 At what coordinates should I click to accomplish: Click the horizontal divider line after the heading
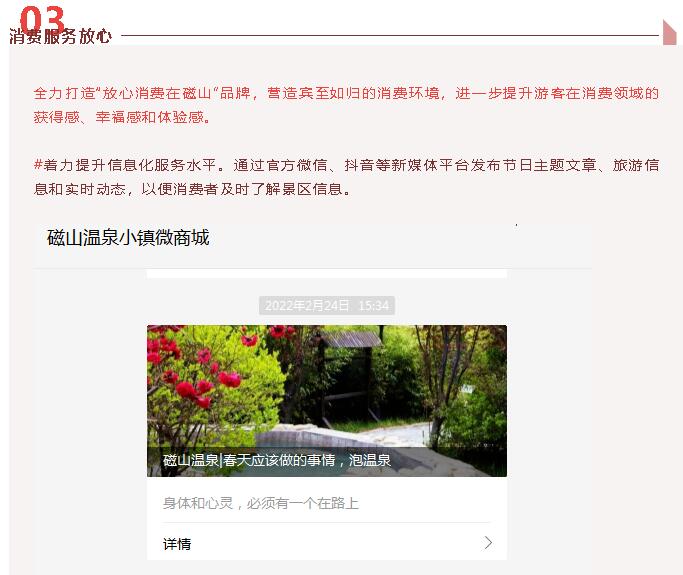pos(390,35)
